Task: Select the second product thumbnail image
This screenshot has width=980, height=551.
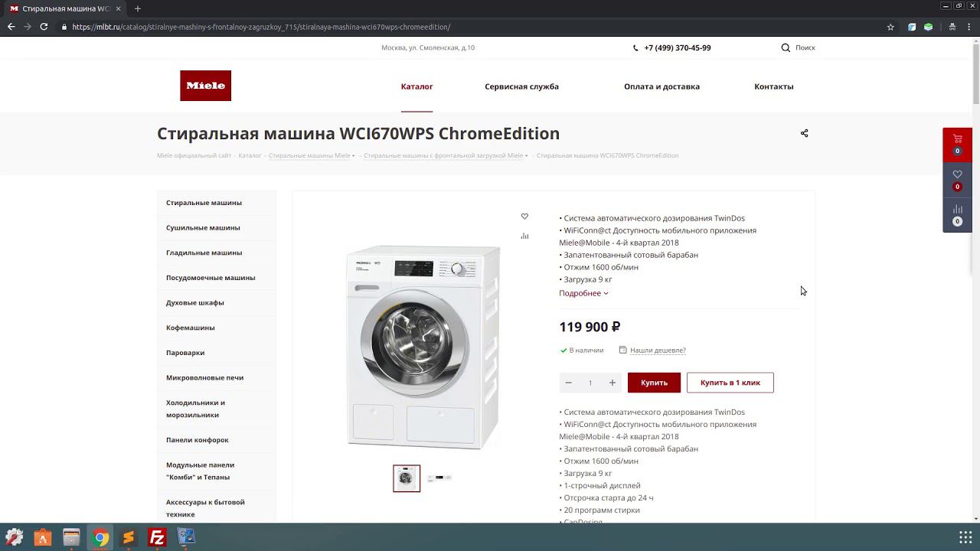Action: click(439, 478)
